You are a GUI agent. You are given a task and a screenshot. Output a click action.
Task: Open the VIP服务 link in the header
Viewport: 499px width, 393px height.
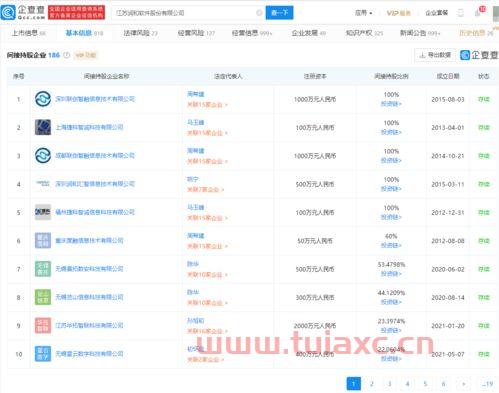tap(398, 13)
